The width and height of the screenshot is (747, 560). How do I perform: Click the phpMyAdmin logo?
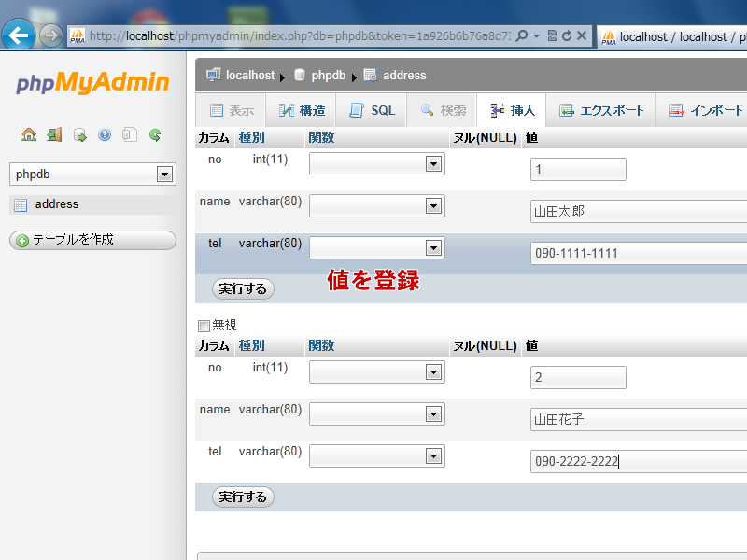92,83
